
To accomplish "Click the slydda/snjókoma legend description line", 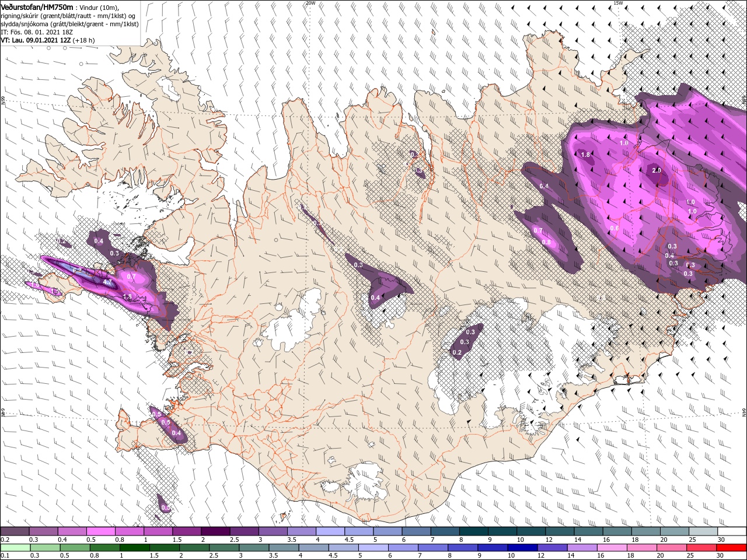I will (x=69, y=23).
